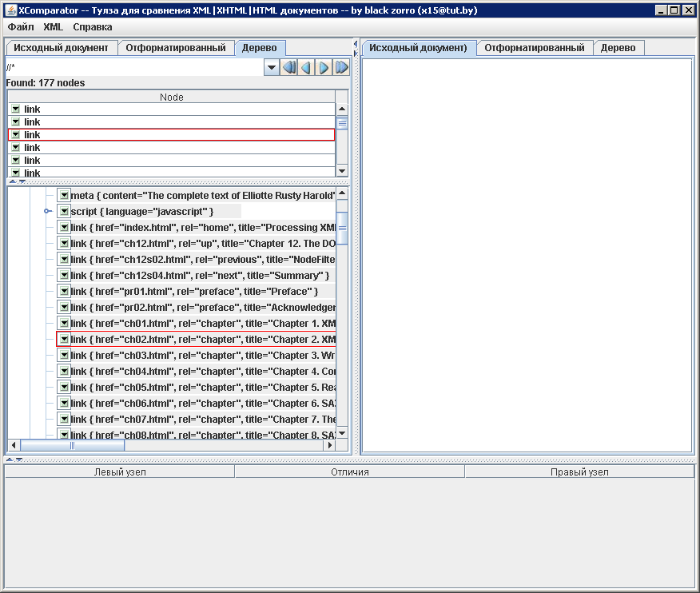Open the Справка menu
Viewport: 700px width, 593px height.
click(x=93, y=26)
